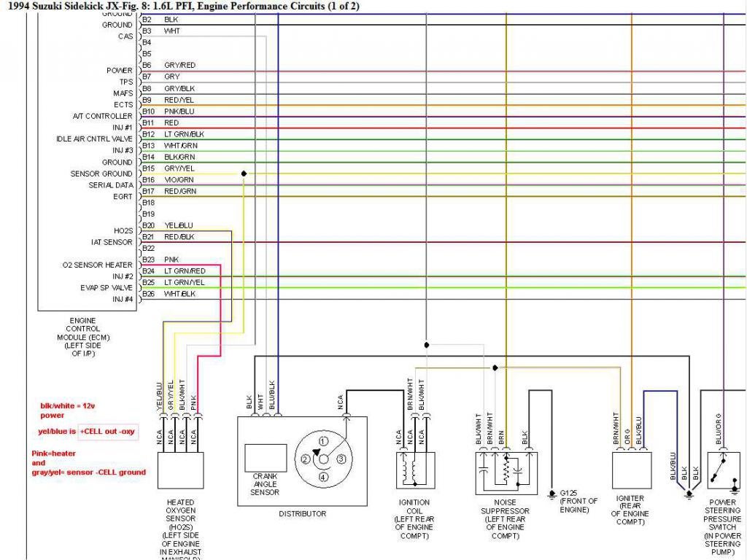Select the DISTRIBUTOR caption
This screenshot has height=560, width=747.
click(303, 514)
